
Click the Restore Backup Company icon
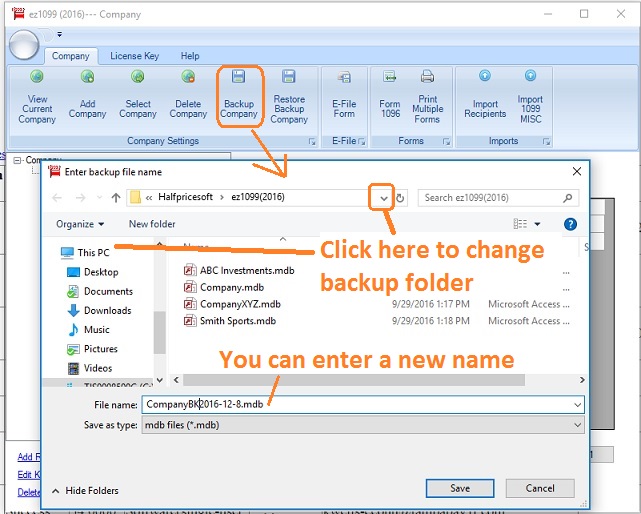click(289, 77)
